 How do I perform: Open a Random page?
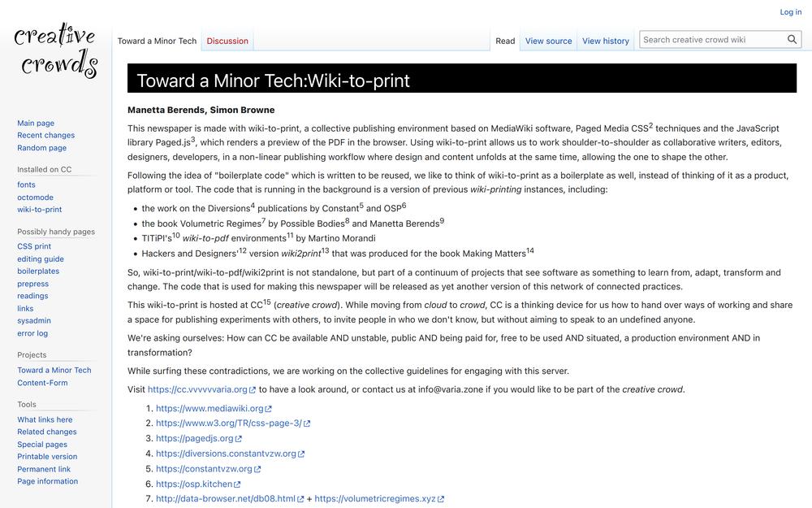[41, 148]
